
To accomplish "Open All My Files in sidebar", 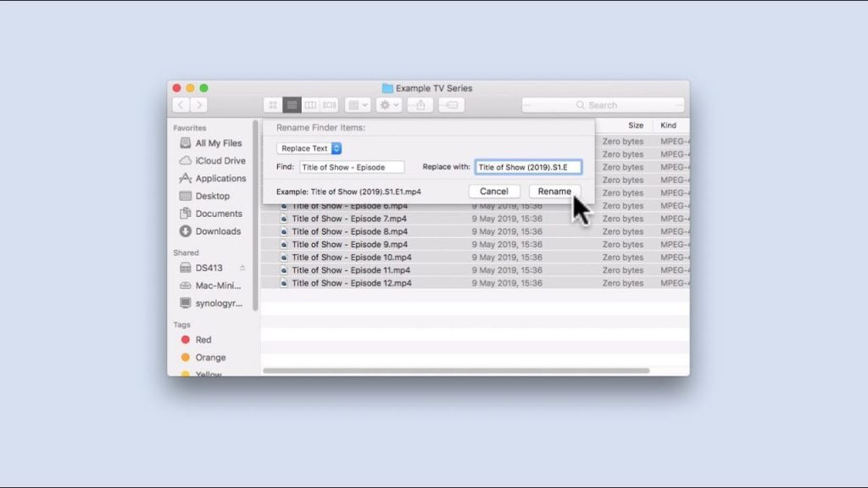I will [x=211, y=142].
